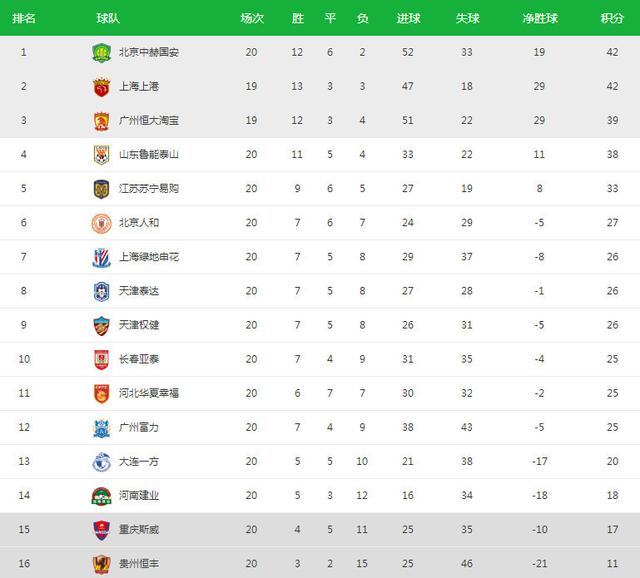Click the 重庆斯威 team name link
Screen dimensions: 640x578
coord(138,530)
